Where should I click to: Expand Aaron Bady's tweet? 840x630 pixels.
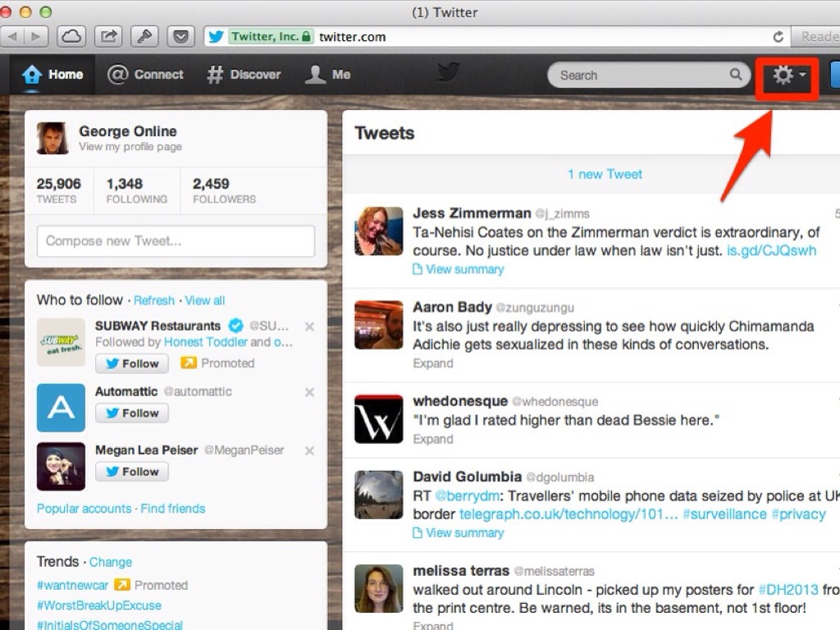tap(433, 363)
